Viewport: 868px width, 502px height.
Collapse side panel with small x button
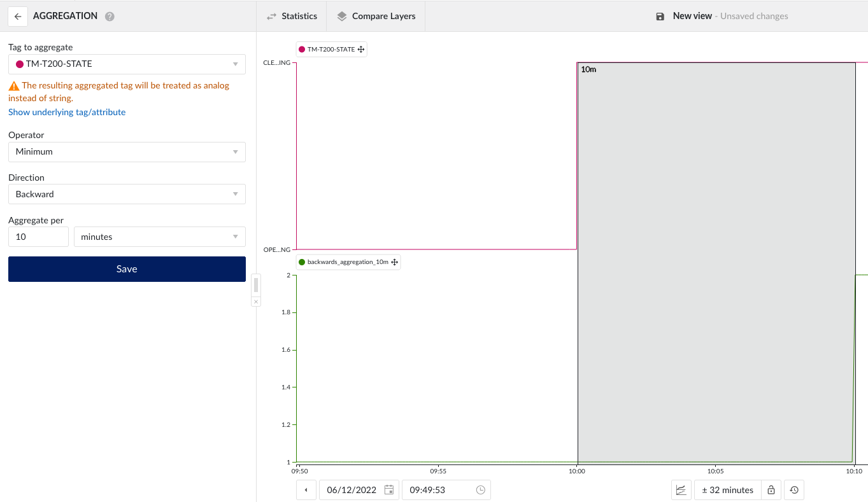(256, 302)
